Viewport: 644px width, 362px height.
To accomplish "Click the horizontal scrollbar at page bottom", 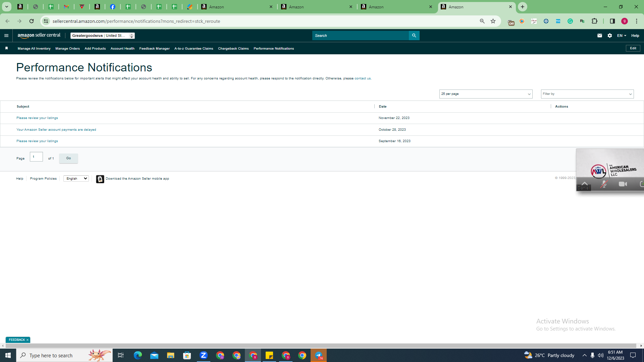I will (320, 346).
